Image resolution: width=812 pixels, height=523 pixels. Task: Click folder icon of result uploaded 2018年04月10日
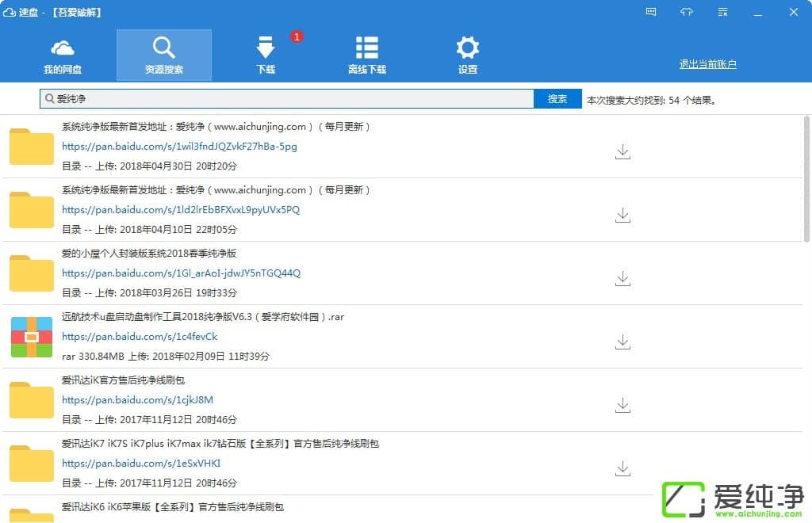31,209
